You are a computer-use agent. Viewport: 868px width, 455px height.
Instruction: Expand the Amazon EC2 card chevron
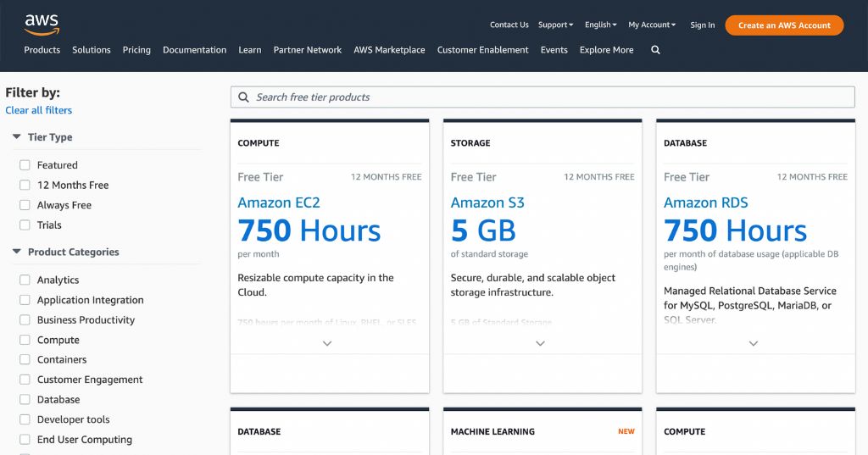(327, 343)
